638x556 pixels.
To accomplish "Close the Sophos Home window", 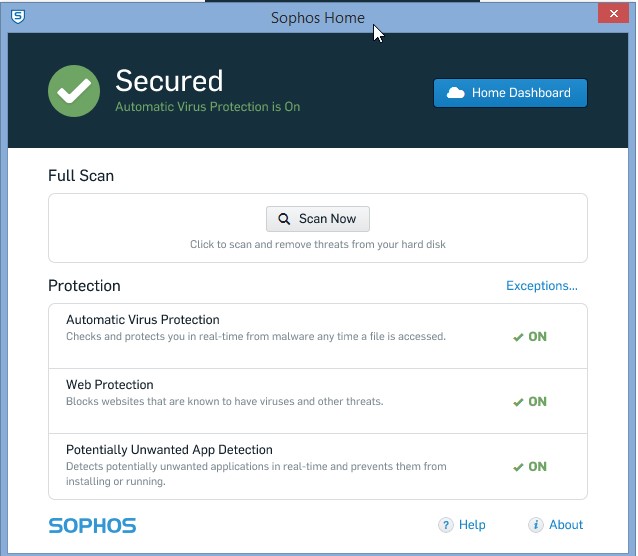I will click(614, 14).
